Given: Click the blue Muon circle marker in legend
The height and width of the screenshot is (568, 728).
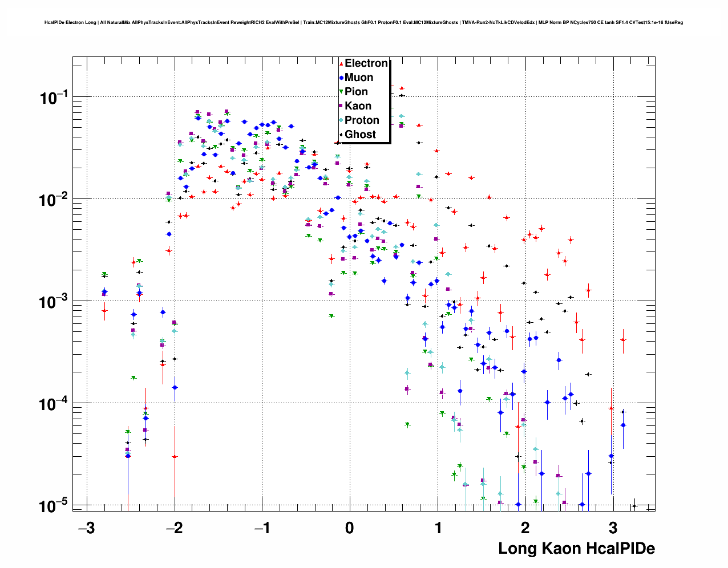Looking at the screenshot, I should (x=341, y=78).
